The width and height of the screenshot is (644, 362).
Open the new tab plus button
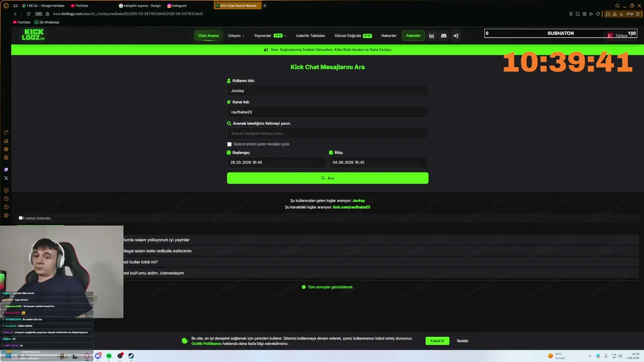[x=265, y=6]
